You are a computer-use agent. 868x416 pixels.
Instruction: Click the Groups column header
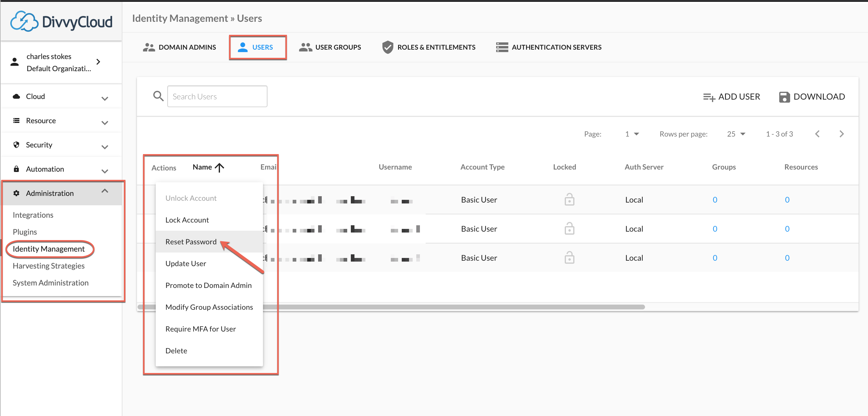(x=724, y=167)
